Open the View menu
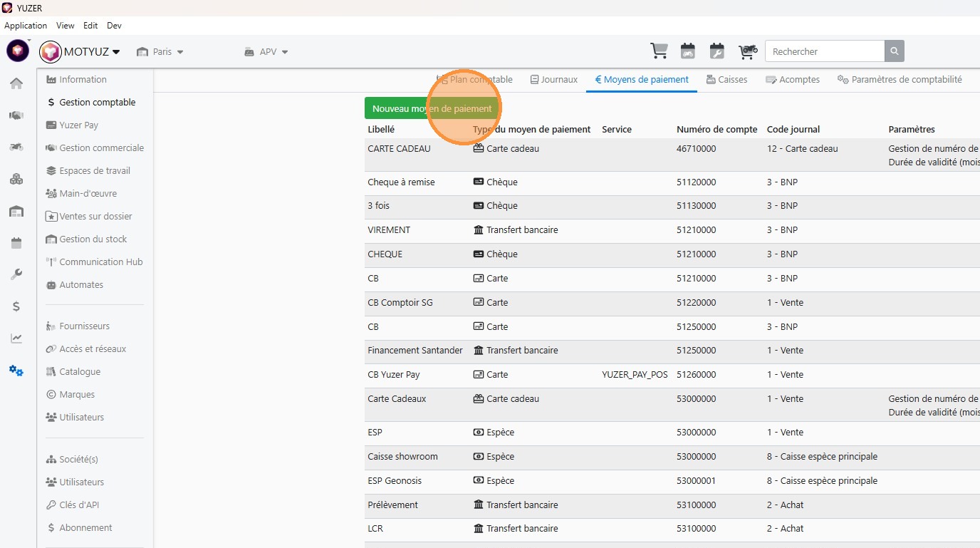980x548 pixels. pos(66,26)
